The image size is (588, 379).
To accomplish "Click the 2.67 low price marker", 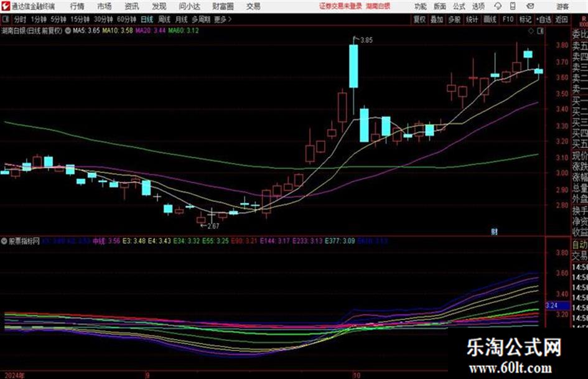I will click(x=213, y=226).
